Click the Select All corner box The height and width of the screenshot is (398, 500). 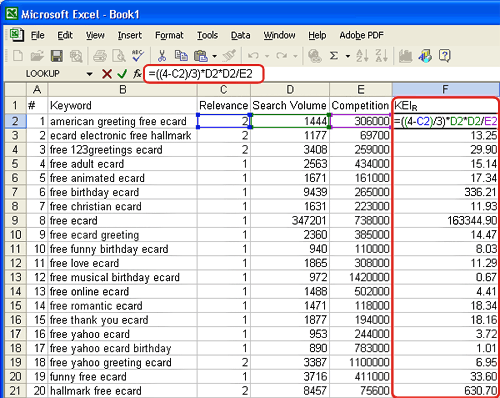15,90
